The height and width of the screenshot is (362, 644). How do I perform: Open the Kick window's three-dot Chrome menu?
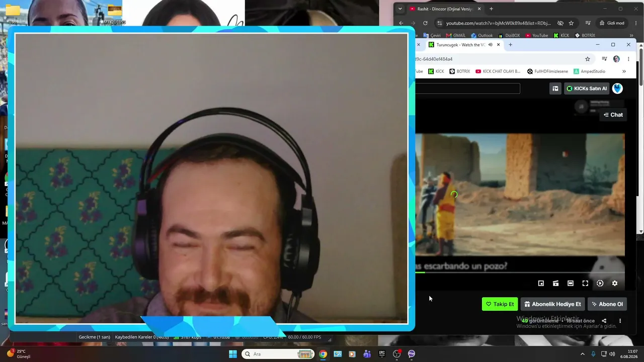628,59
